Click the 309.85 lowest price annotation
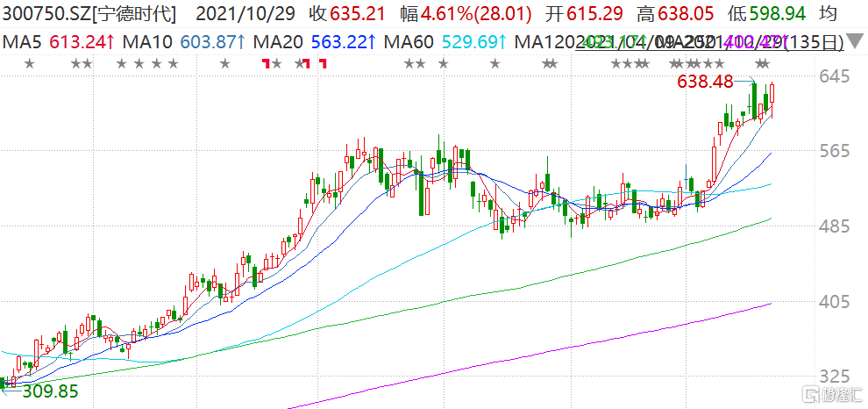 49,391
